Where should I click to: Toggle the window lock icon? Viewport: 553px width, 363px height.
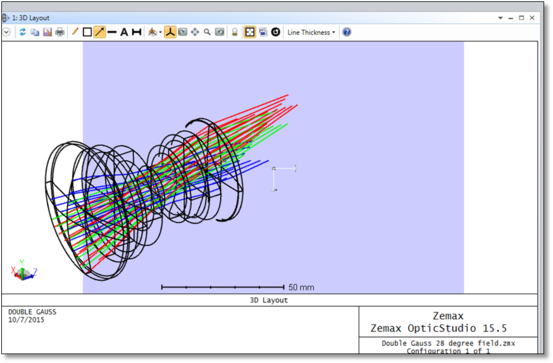235,32
